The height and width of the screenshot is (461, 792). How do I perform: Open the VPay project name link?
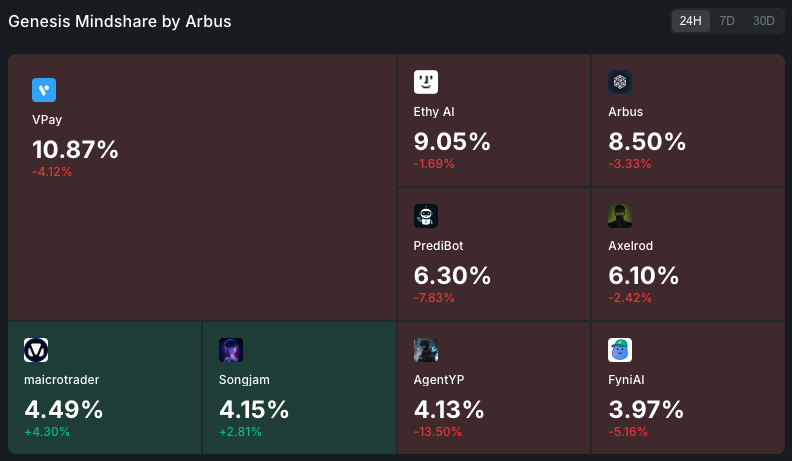47,120
